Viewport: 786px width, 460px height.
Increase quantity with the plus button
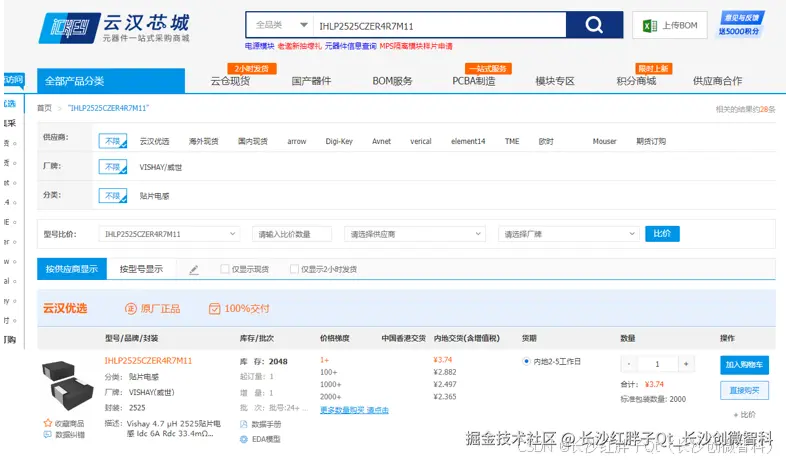click(x=686, y=364)
